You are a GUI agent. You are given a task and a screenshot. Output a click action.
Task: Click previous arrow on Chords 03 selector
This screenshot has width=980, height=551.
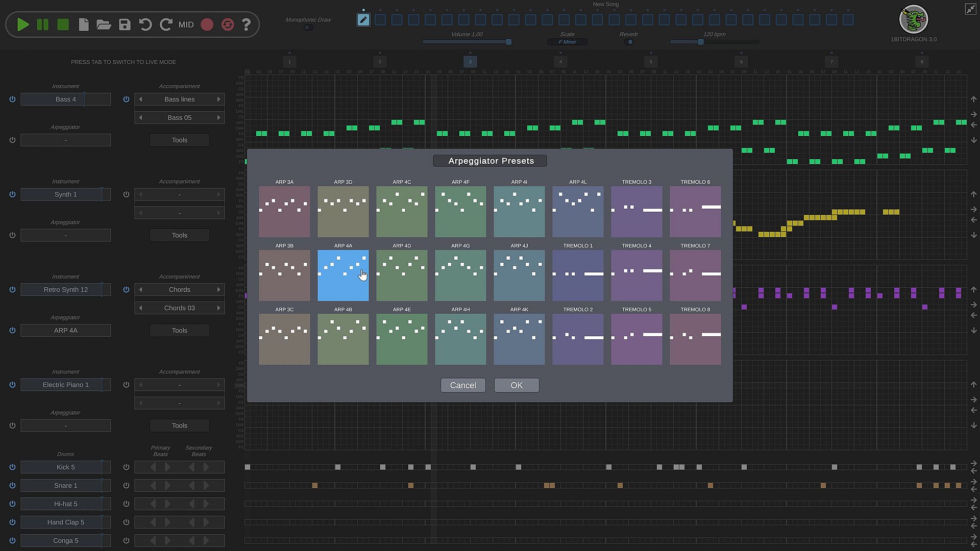[141, 308]
